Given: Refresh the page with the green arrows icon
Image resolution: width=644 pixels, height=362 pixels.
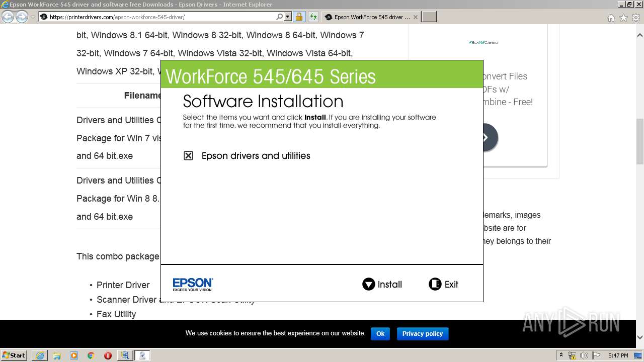Looking at the screenshot, I should (x=313, y=17).
